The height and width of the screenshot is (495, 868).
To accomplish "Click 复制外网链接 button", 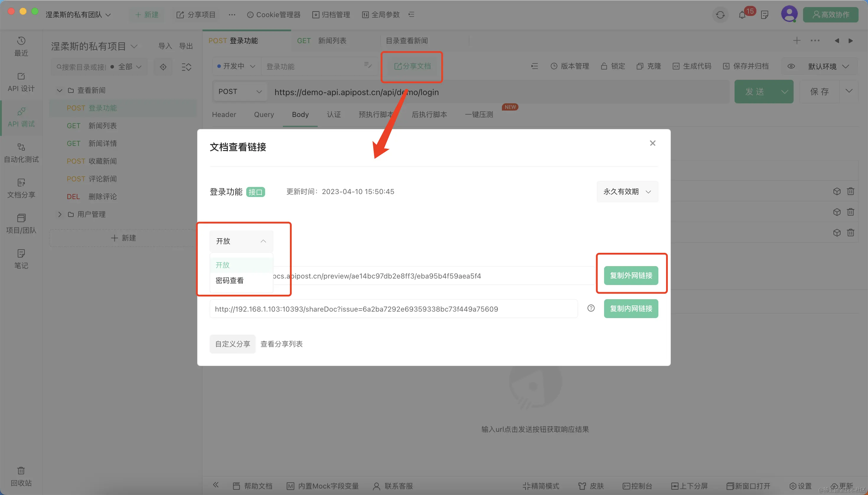I will pyautogui.click(x=631, y=275).
